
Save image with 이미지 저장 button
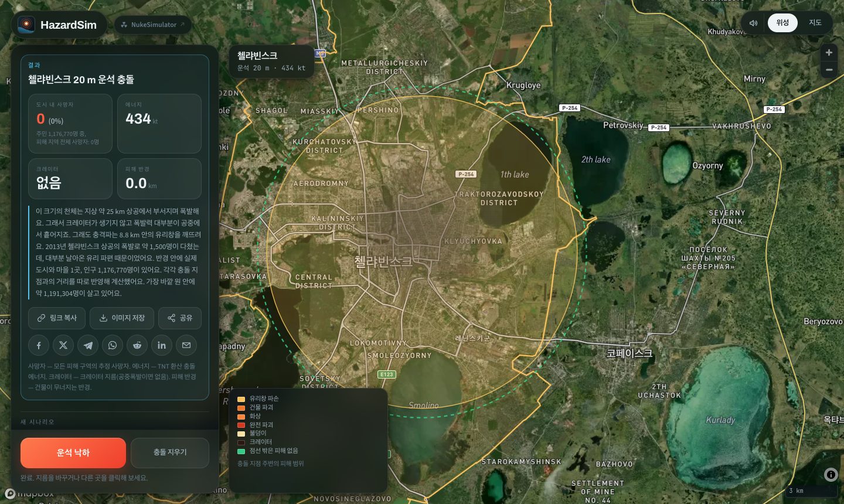click(122, 318)
